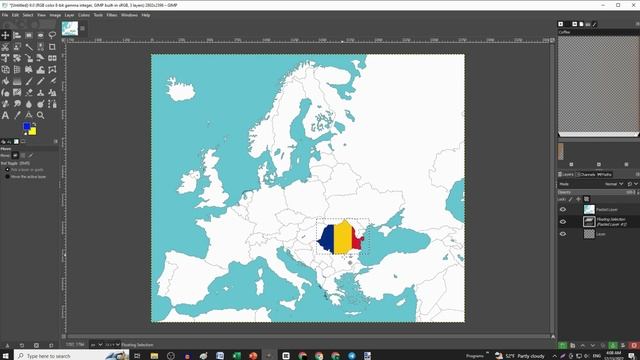Reset colors to default black and white
The image size is (640, 360).
pyautogui.click(x=25, y=133)
